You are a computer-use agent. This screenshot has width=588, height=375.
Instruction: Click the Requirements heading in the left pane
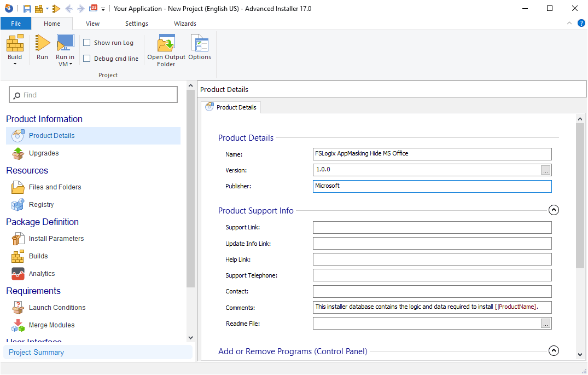point(33,291)
